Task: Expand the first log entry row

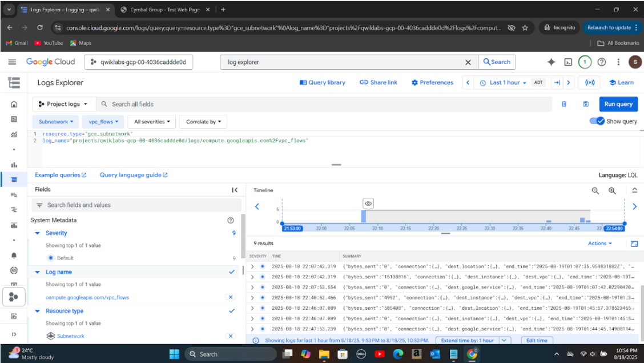Action: [252, 266]
